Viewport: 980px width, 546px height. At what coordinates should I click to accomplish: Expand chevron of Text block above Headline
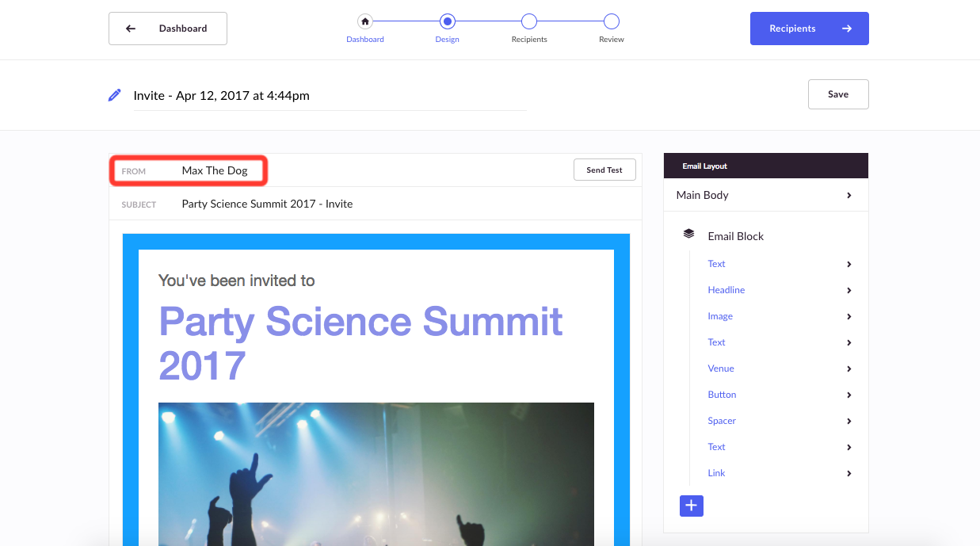[848, 264]
